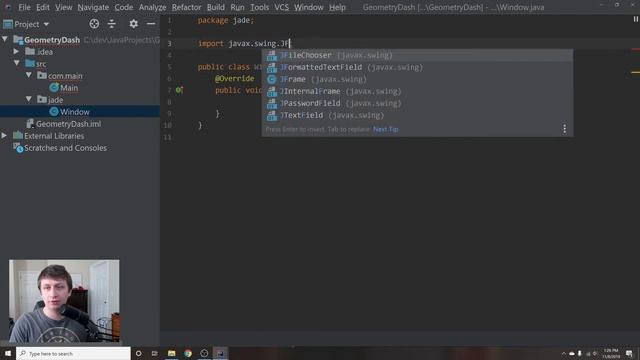Open the Analyze menu
Viewport: 640px width, 360px height.
tap(152, 7)
